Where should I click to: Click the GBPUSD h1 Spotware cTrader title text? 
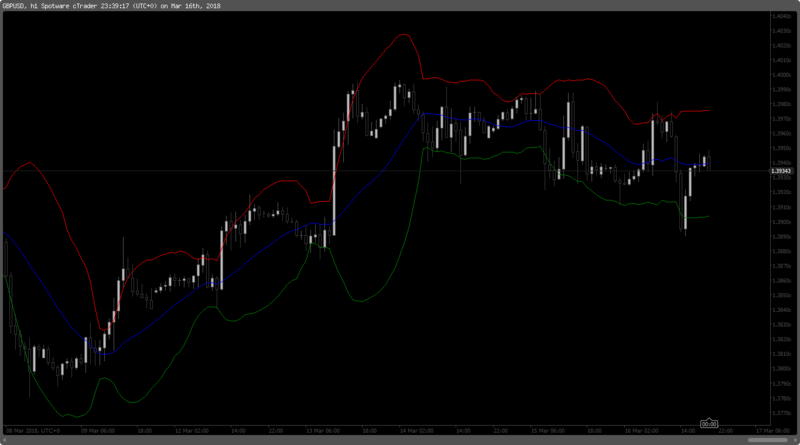coord(112,6)
